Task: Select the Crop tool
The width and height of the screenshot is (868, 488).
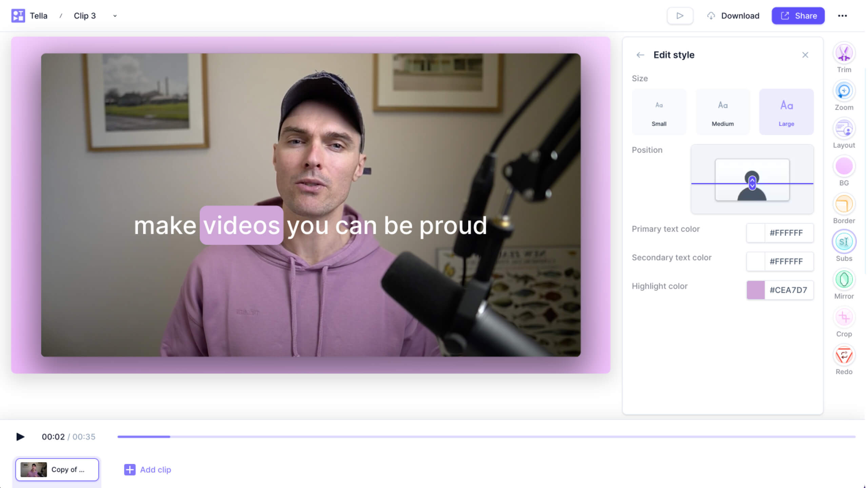Action: pyautogui.click(x=844, y=317)
